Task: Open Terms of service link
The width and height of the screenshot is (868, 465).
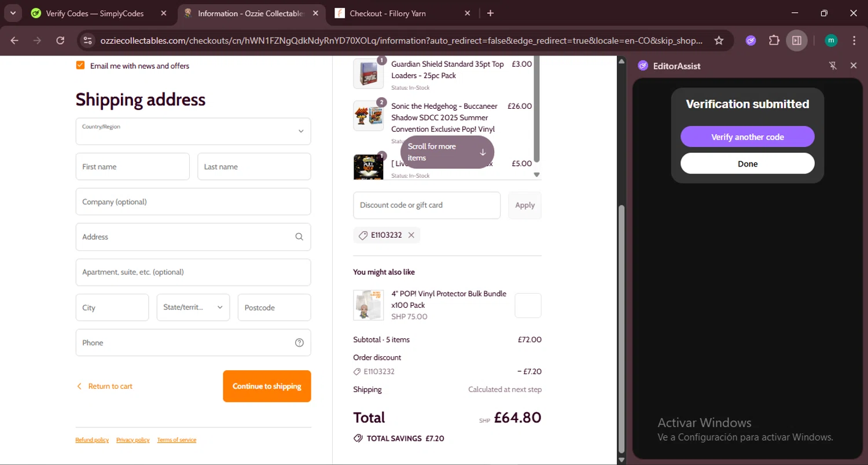Action: click(x=176, y=440)
